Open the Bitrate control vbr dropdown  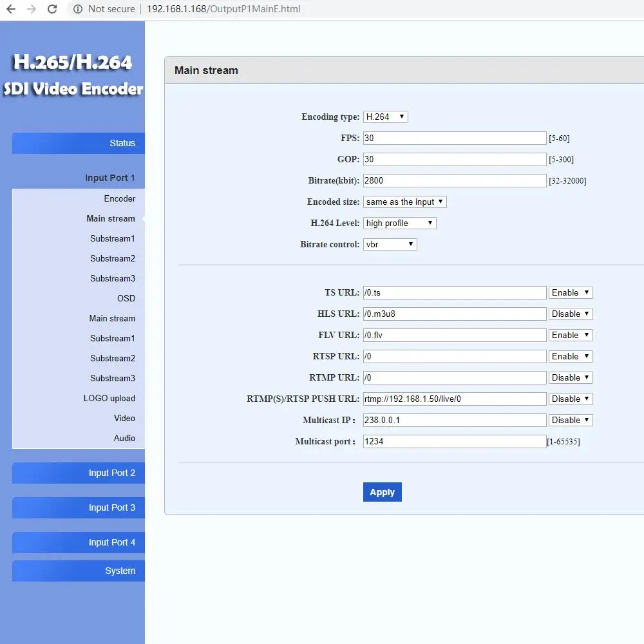click(x=390, y=244)
